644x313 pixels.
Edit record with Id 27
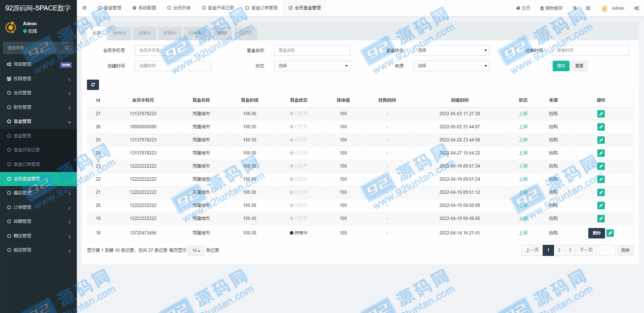pyautogui.click(x=601, y=114)
